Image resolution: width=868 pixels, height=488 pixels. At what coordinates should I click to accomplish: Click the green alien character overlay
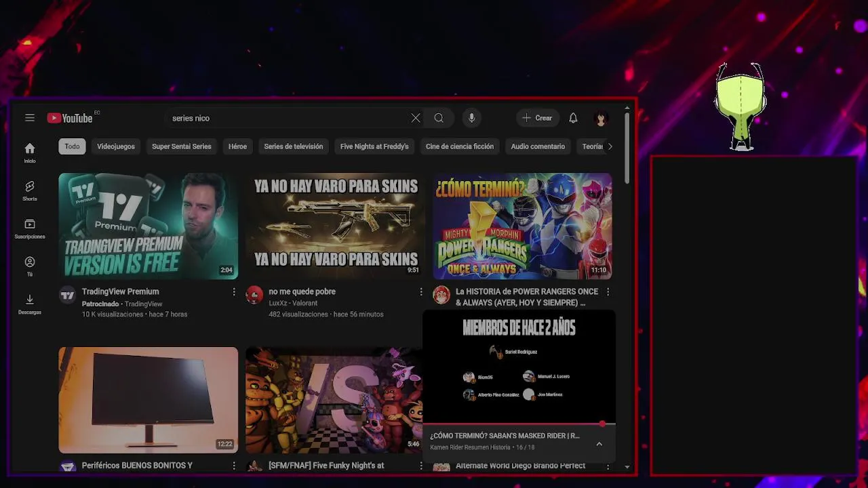(x=741, y=106)
